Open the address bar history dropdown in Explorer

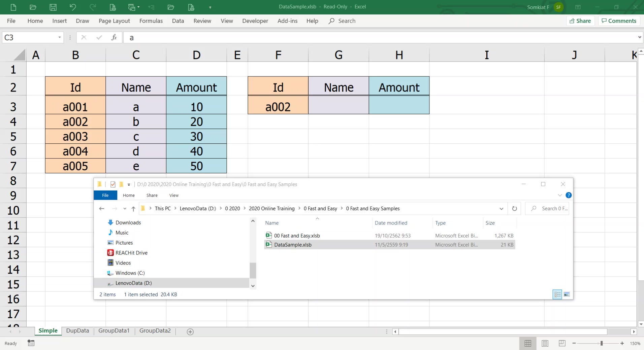pyautogui.click(x=502, y=209)
